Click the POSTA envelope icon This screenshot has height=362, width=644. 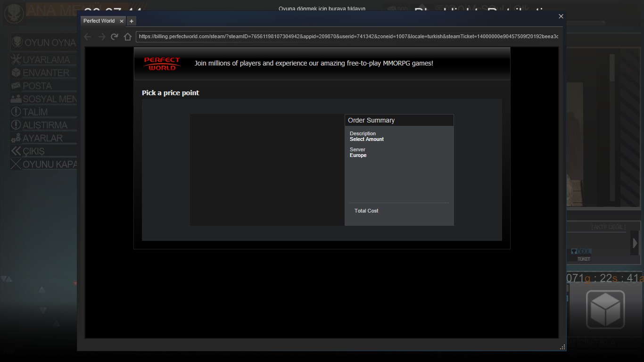click(16, 86)
